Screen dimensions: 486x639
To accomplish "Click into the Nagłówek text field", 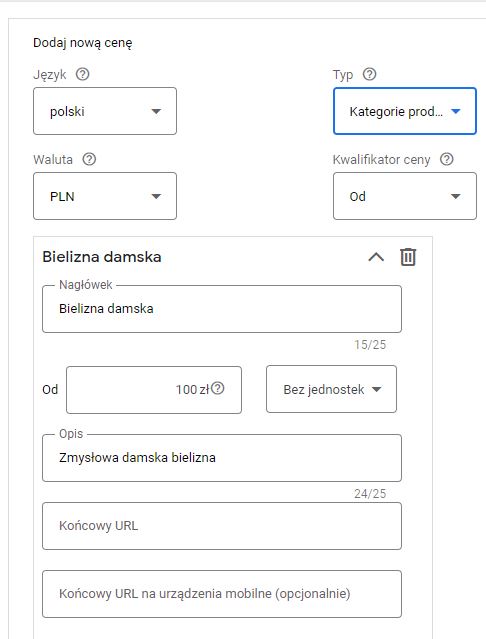I will [222, 309].
